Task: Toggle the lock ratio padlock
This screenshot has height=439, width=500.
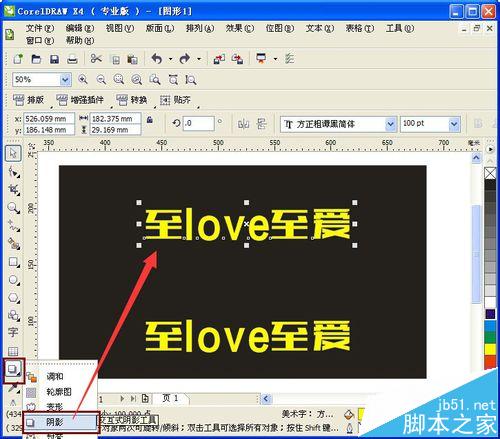Action: (x=150, y=120)
